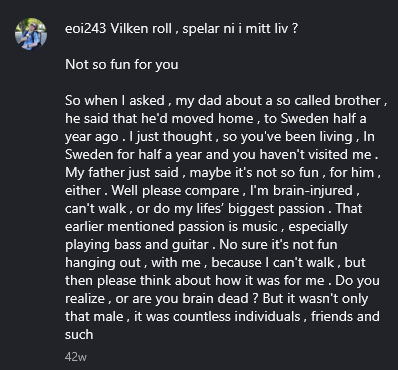Click the phrase 'spelar ni i mitt liv ?'
398x370 pixels.
pyautogui.click(x=240, y=29)
